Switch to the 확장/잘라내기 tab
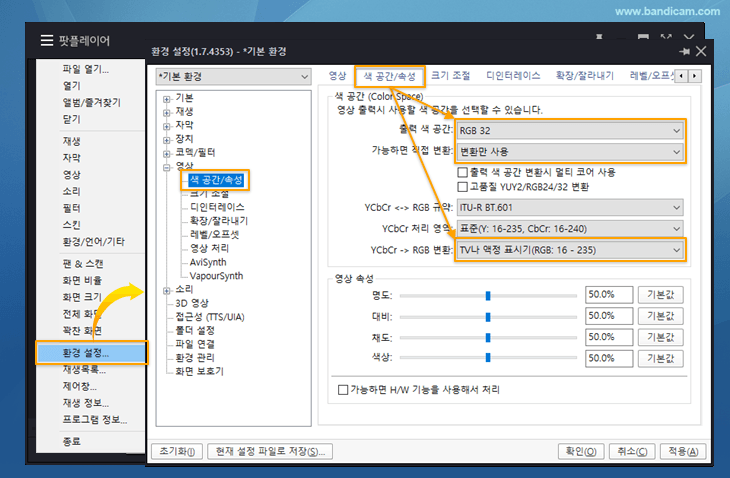730x478 pixels. point(585,76)
